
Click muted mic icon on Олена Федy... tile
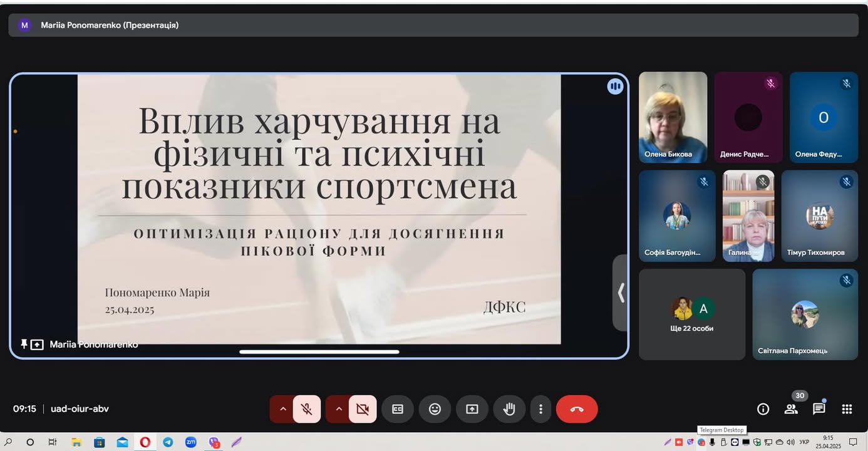846,83
